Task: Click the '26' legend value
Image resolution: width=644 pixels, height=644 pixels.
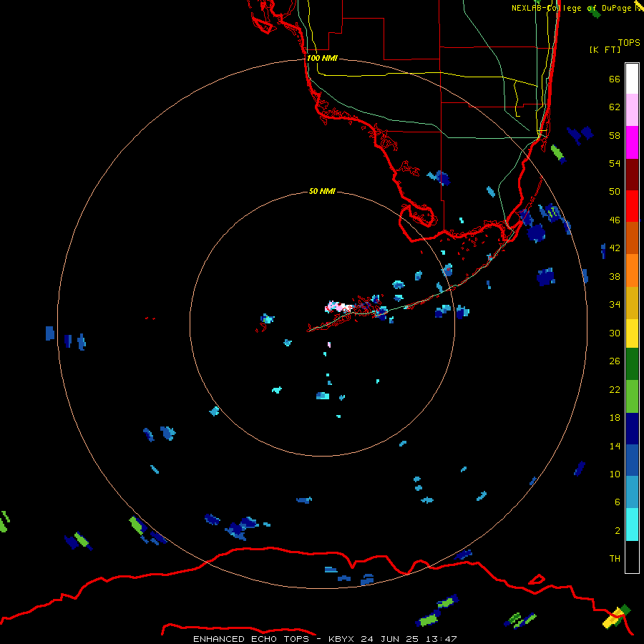Action: tap(615, 361)
